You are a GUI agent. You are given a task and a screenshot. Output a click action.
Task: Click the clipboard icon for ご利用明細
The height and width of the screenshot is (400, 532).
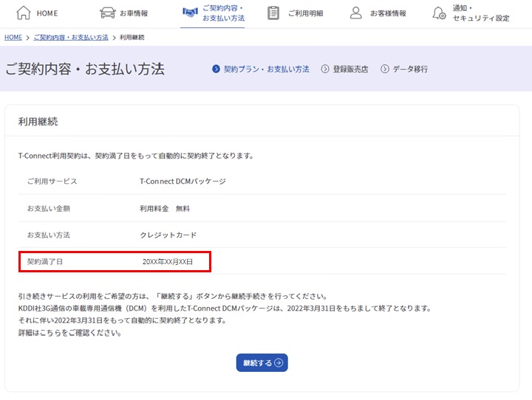[x=273, y=13]
